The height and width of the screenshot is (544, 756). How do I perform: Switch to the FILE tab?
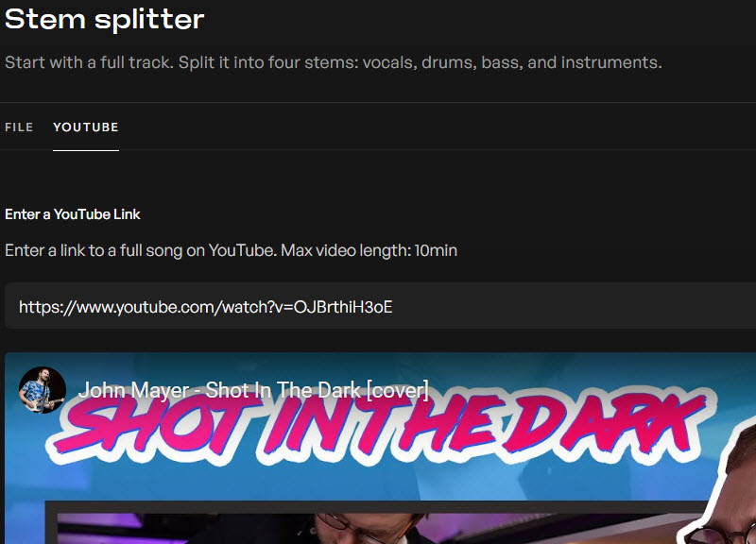coord(19,127)
